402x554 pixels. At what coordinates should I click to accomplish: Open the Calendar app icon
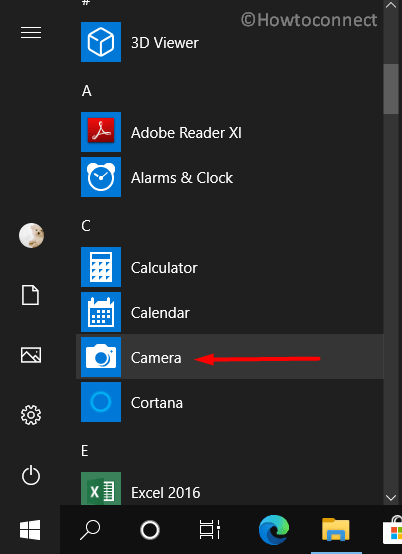(x=101, y=312)
